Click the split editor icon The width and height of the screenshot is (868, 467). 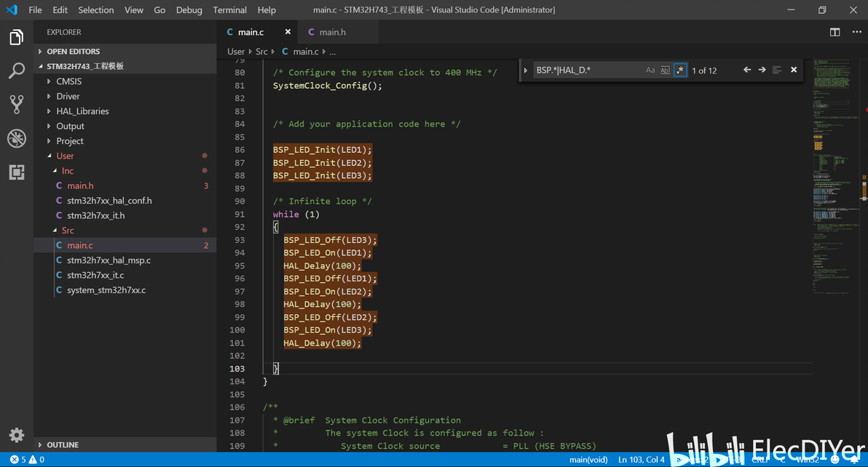pos(835,32)
